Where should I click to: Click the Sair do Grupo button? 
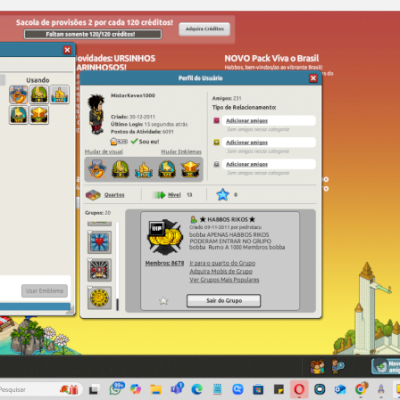coord(224,301)
